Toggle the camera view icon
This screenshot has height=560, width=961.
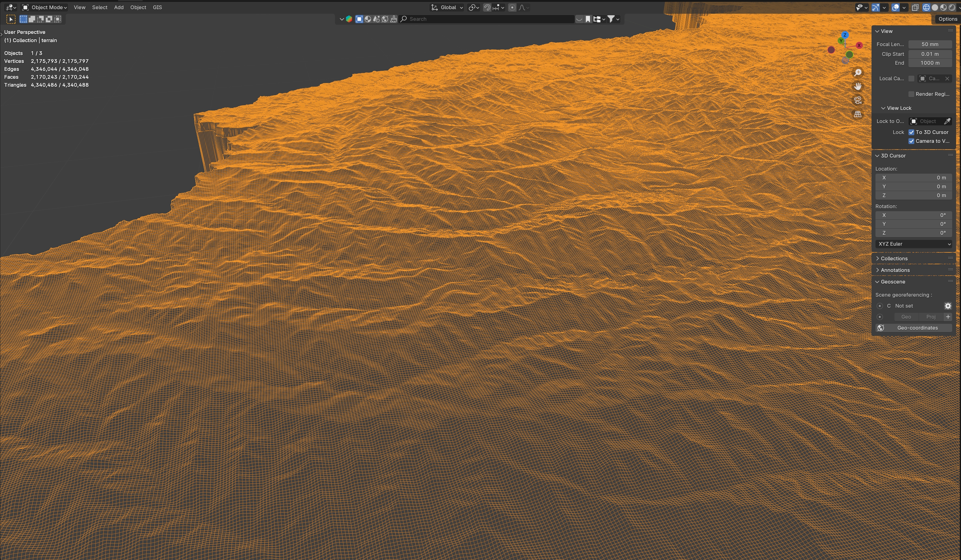tap(858, 100)
